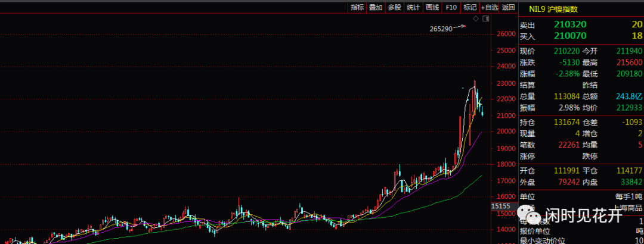The height and width of the screenshot is (244, 644).
Task: Add to watchlist with +自选
Action: (490, 7)
